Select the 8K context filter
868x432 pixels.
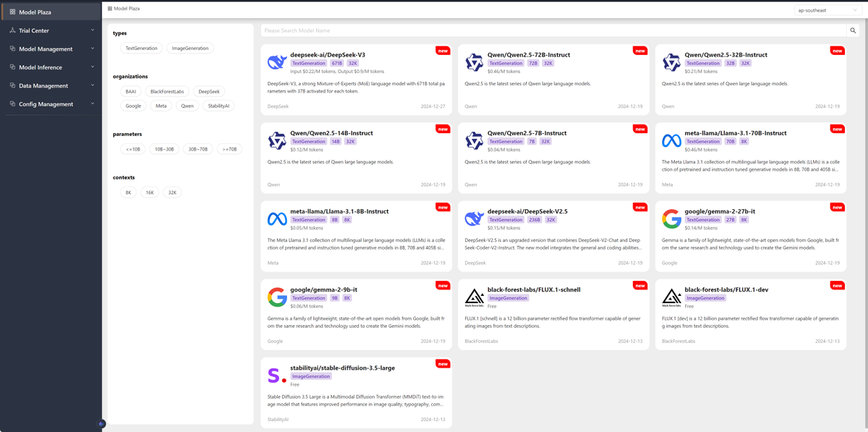click(x=129, y=192)
